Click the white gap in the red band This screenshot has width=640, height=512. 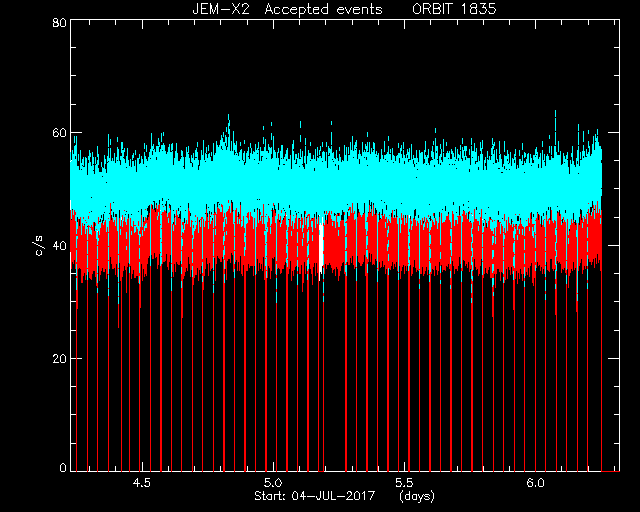(x=321, y=245)
